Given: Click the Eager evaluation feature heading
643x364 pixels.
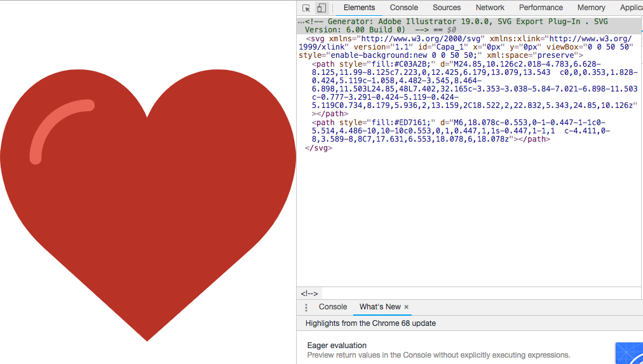Looking at the screenshot, I should 337,346.
